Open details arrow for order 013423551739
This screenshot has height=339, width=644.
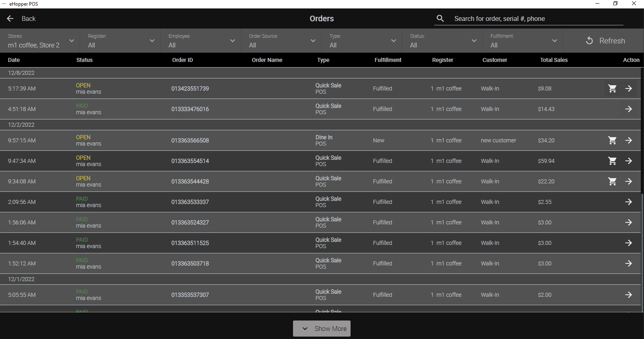629,88
